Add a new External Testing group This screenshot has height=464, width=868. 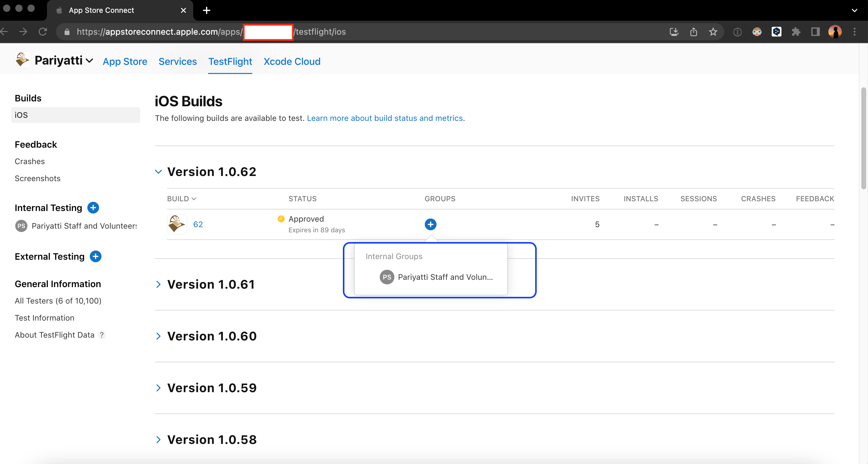[x=96, y=257]
